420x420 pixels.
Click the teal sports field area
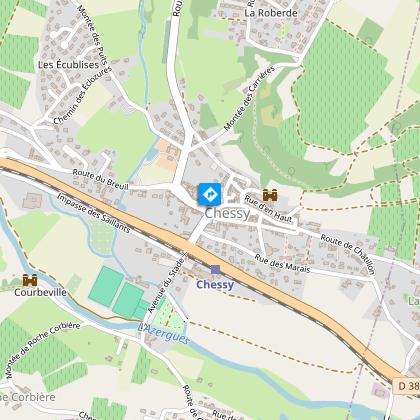point(119,293)
